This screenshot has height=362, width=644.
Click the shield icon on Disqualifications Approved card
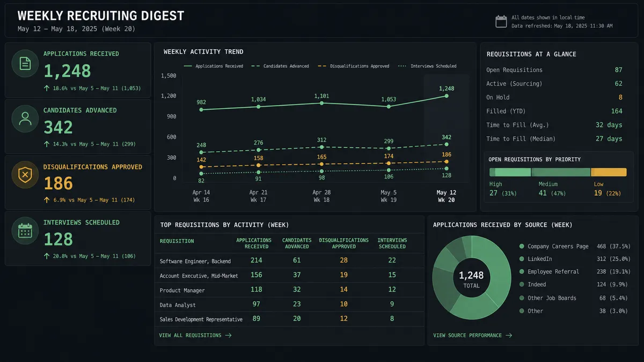[25, 176]
